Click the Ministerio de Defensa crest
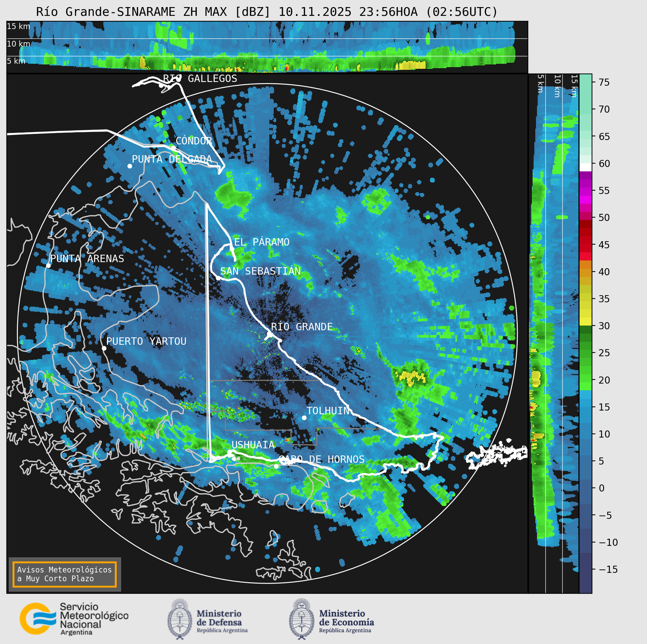 (x=180, y=619)
